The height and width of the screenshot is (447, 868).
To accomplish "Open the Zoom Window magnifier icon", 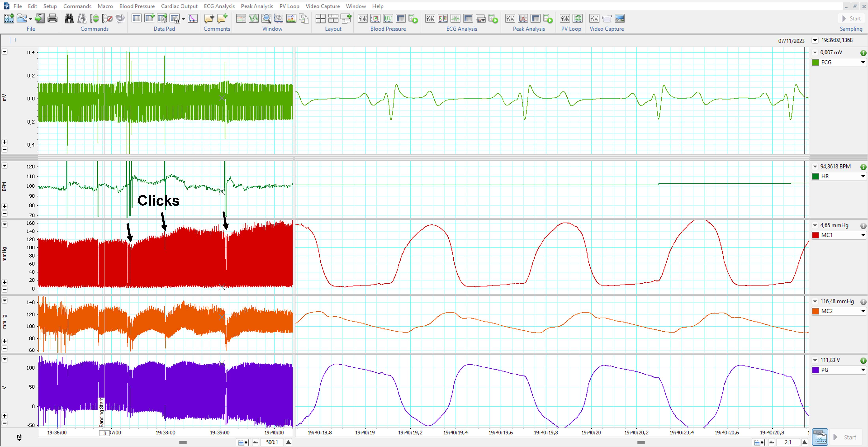I will (266, 19).
